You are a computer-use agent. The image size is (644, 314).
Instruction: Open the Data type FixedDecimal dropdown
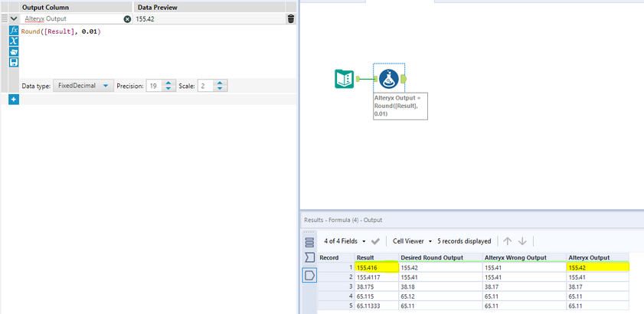[83, 86]
